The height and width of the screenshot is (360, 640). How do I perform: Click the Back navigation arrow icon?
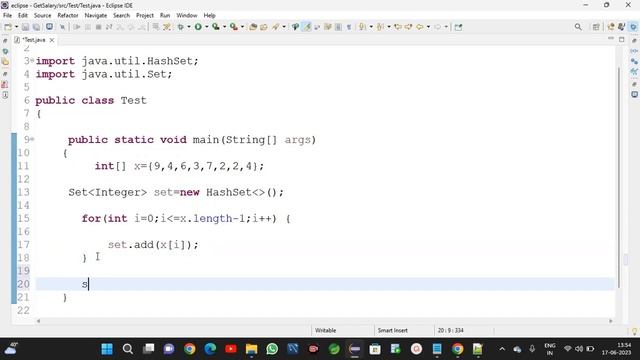coord(420,27)
